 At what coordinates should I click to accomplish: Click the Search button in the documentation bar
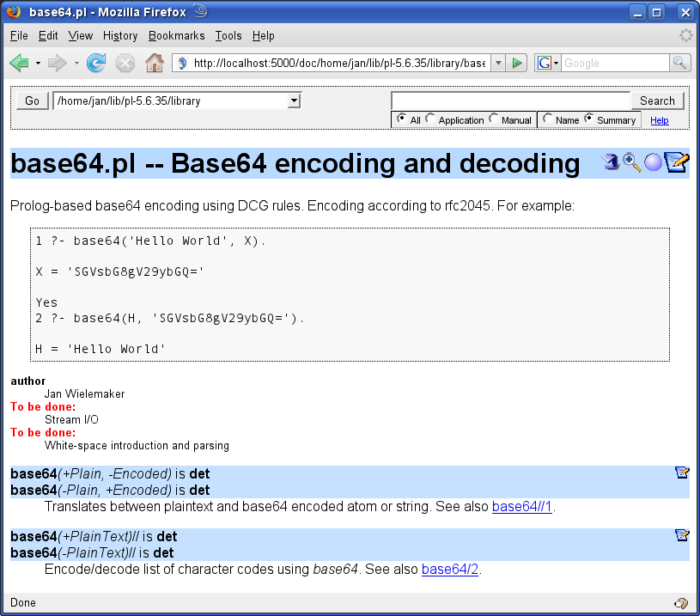657,101
